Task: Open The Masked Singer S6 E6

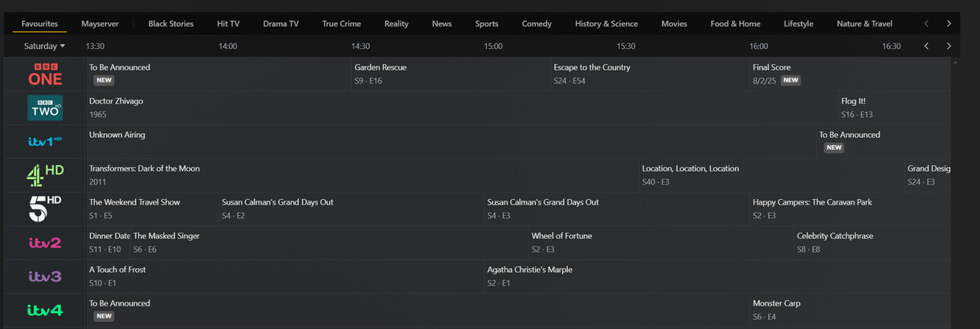Action: click(x=329, y=242)
